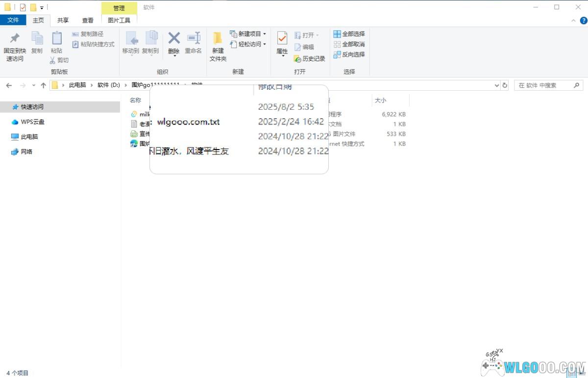
Task: Click the up-one-level arrow in navigation bar
Action: coord(43,85)
